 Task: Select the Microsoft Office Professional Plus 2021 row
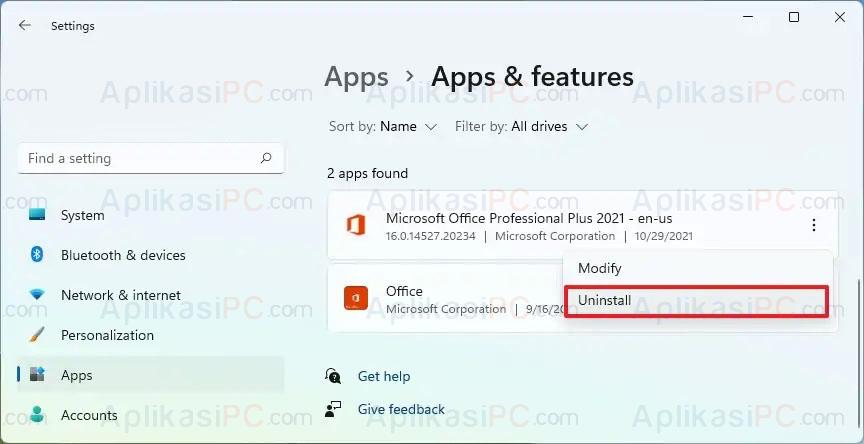coord(582,225)
